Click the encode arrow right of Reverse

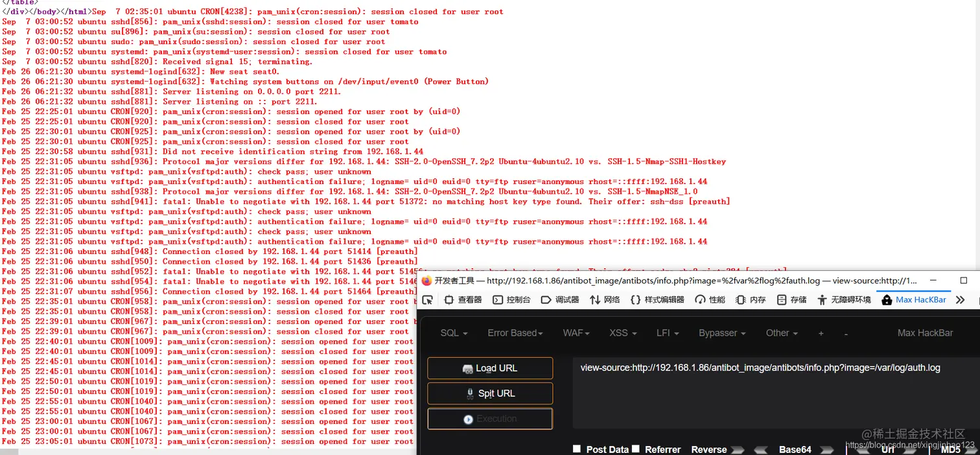point(738,449)
